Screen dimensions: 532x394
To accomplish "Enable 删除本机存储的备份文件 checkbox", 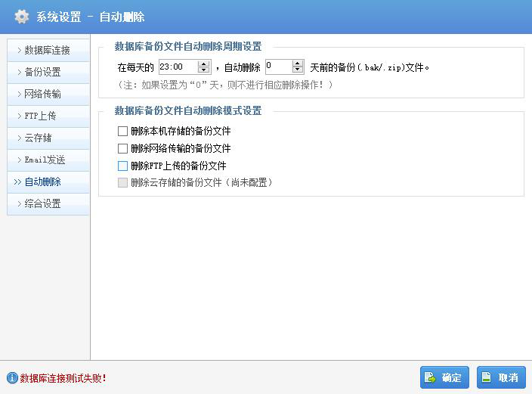I will coord(122,131).
